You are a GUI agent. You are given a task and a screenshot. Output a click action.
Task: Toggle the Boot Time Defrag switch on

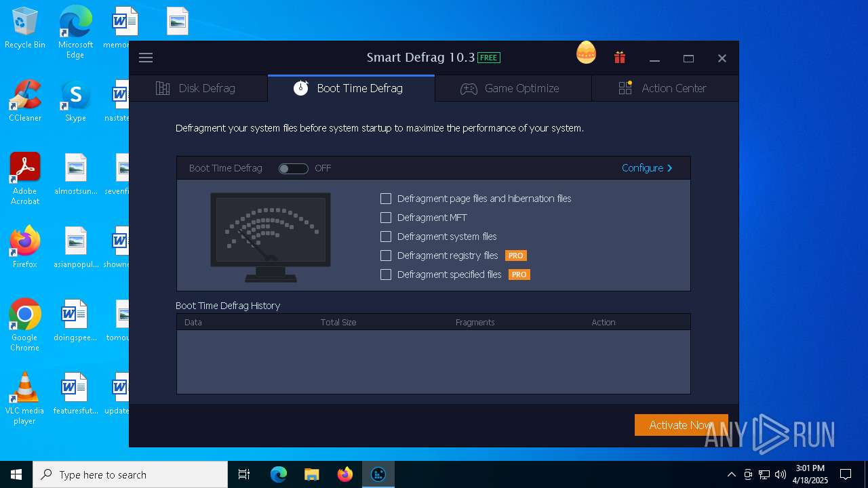tap(294, 168)
